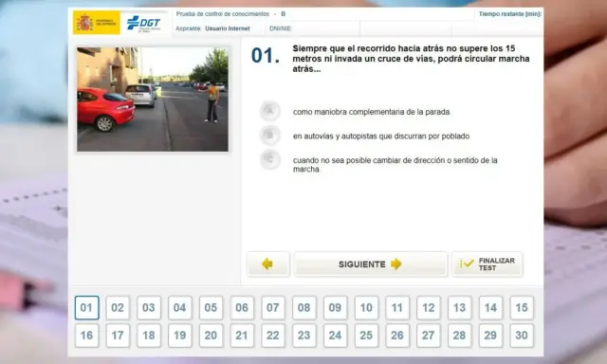Jump to question 19
This screenshot has width=607, height=364.
pos(179,335)
